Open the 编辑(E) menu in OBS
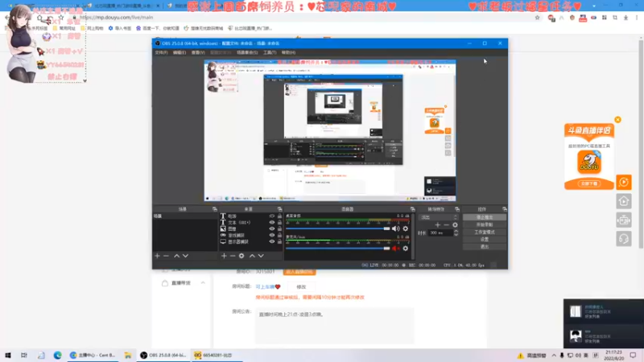Image resolution: width=644 pixels, height=362 pixels. (x=180, y=52)
